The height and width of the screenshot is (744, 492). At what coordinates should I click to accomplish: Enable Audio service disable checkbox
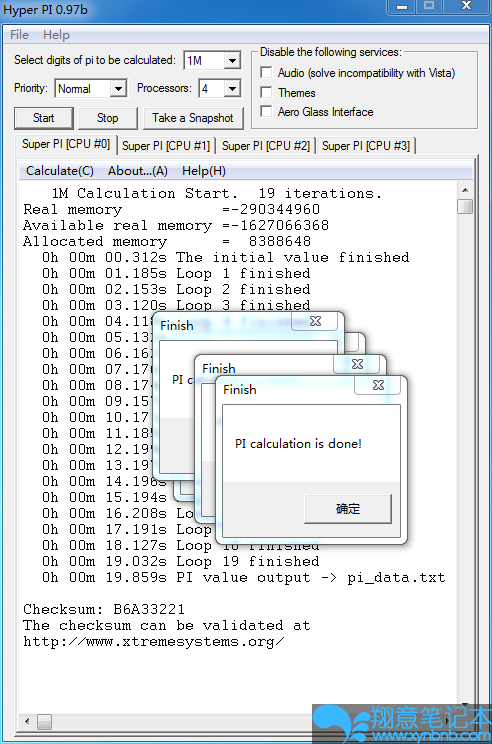tap(266, 73)
